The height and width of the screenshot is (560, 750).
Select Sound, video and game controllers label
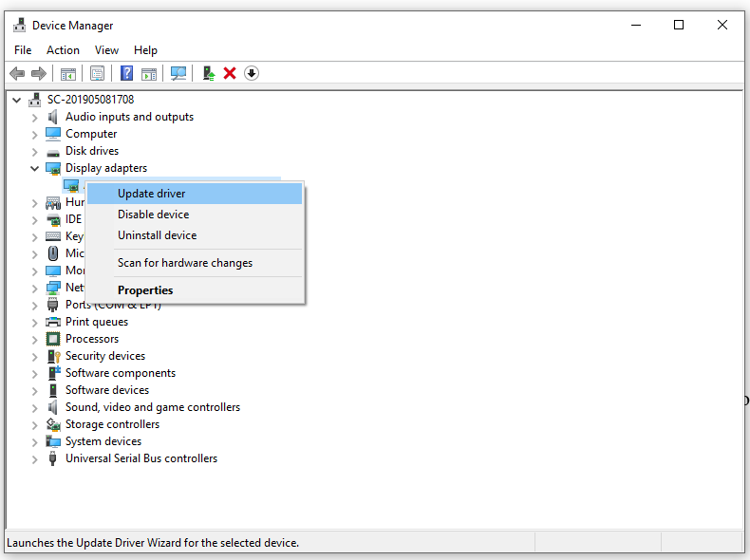coord(153,407)
